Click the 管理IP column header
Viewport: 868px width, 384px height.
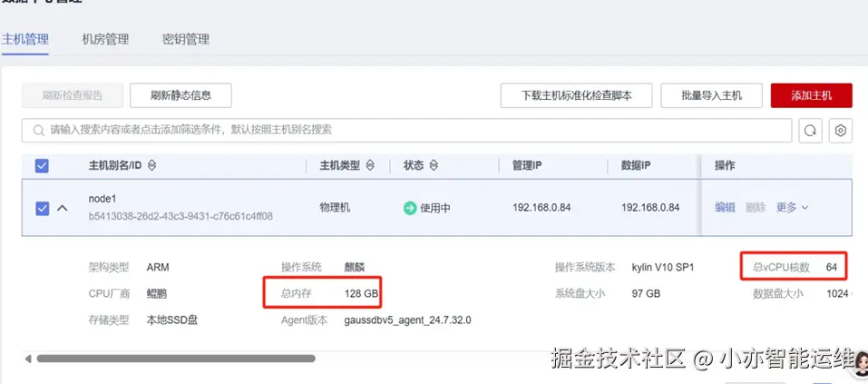point(527,166)
